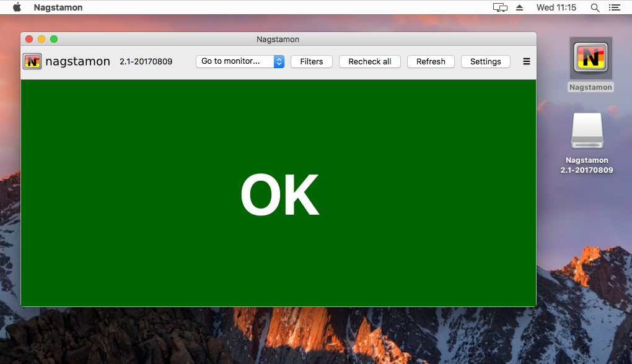
Task: Open Notification Center from the menu bar
Action: (614, 7)
